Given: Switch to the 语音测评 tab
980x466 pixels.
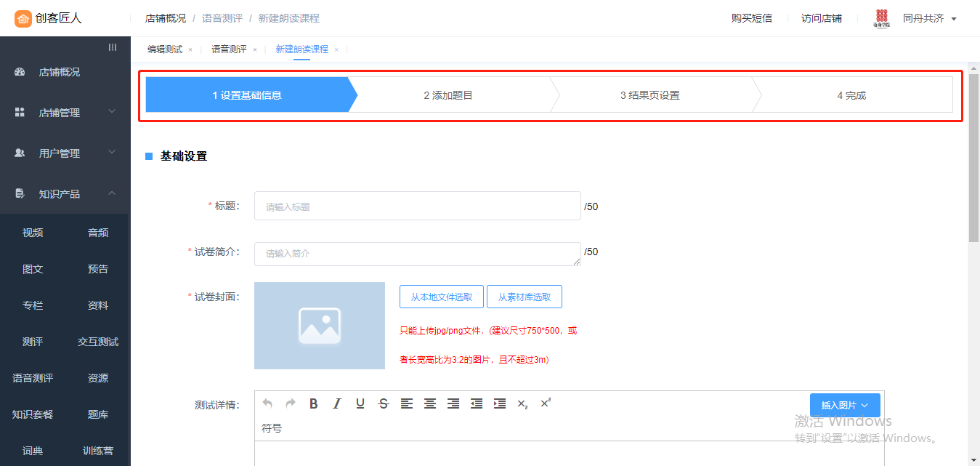Looking at the screenshot, I should tap(229, 49).
